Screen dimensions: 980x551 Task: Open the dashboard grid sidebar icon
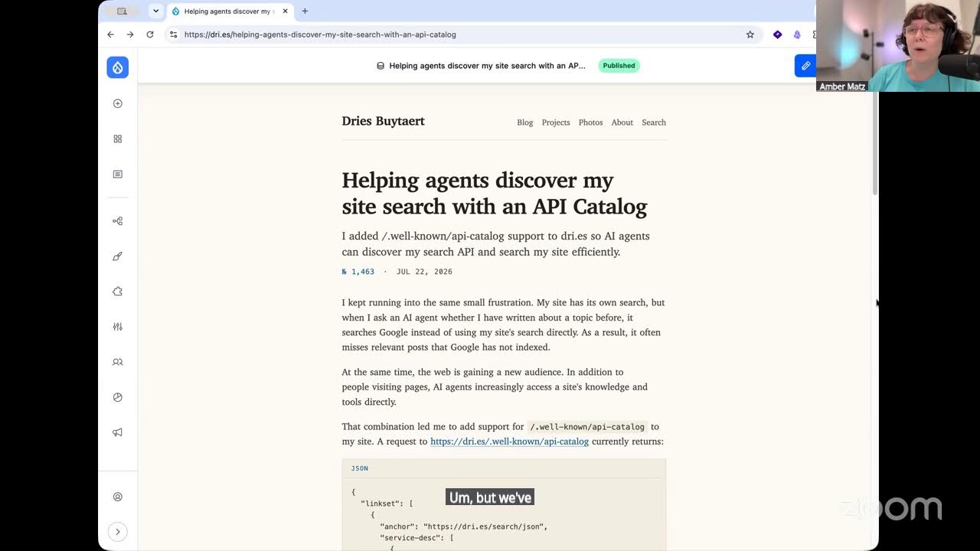pos(117,139)
